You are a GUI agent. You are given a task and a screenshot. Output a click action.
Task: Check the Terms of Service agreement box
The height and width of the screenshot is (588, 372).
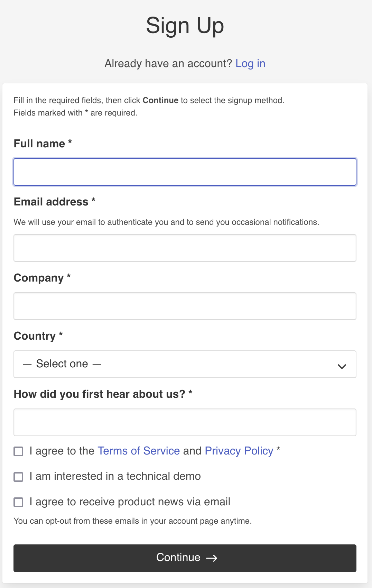(x=18, y=451)
